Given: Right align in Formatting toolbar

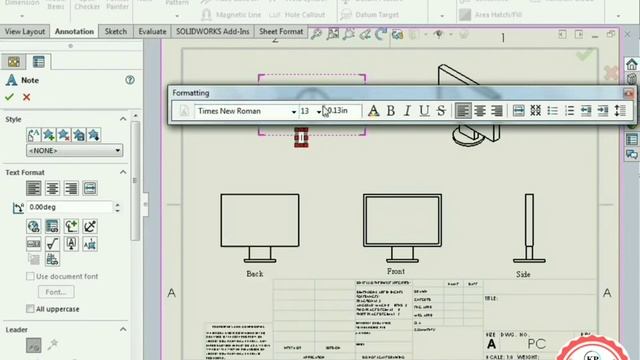Looking at the screenshot, I should coord(496,111).
